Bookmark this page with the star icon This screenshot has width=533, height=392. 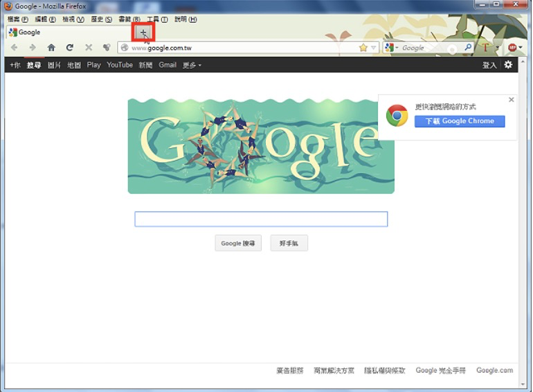[363, 48]
